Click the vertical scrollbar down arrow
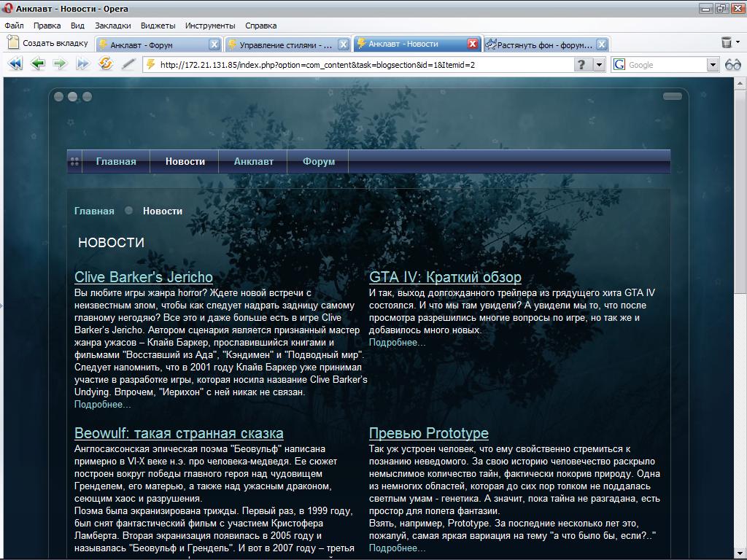 coord(740,553)
